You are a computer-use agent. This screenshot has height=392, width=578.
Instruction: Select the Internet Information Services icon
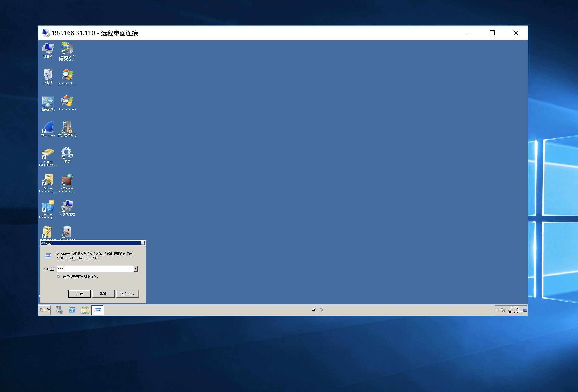pos(67,48)
